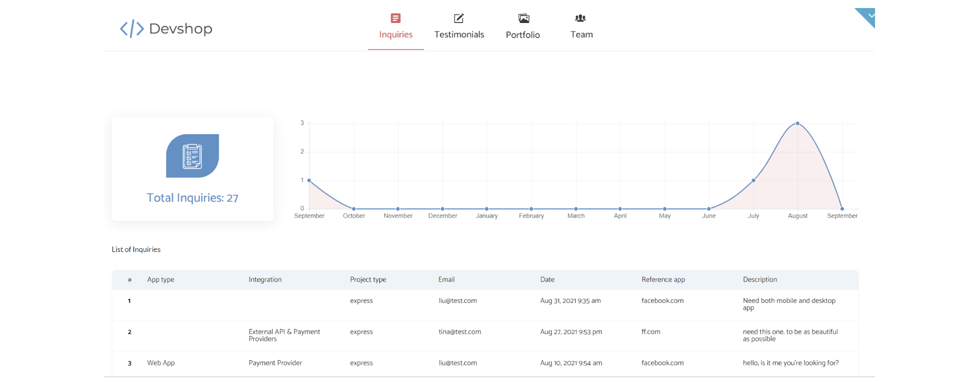
Task: Click the Portfolio images icon
Action: tap(523, 18)
